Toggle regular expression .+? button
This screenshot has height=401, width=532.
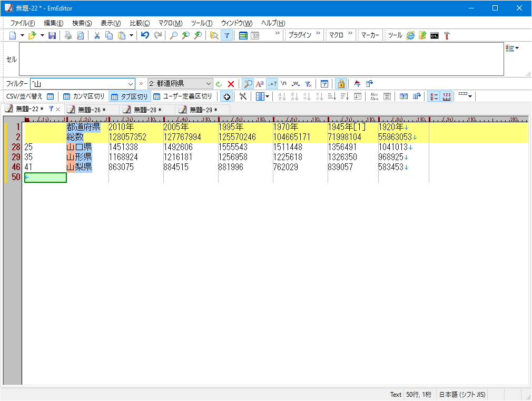click(x=272, y=84)
